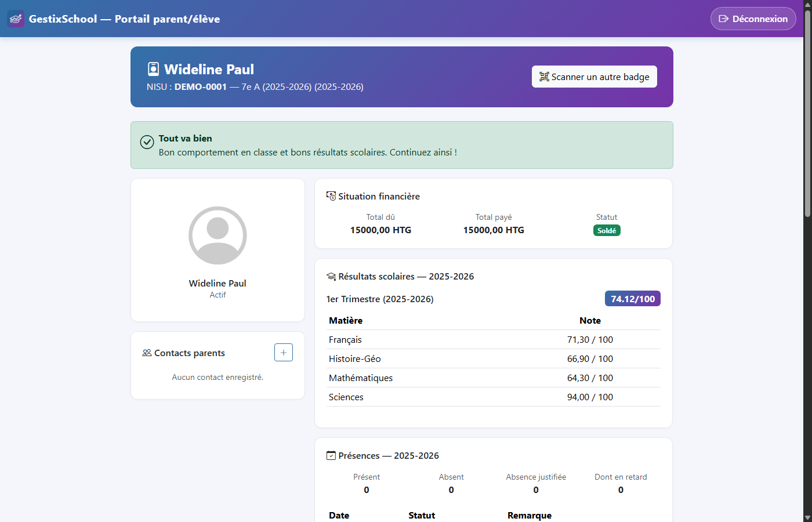Click the Situation financière money icon
Screen dimensions: 812x522
point(331,196)
